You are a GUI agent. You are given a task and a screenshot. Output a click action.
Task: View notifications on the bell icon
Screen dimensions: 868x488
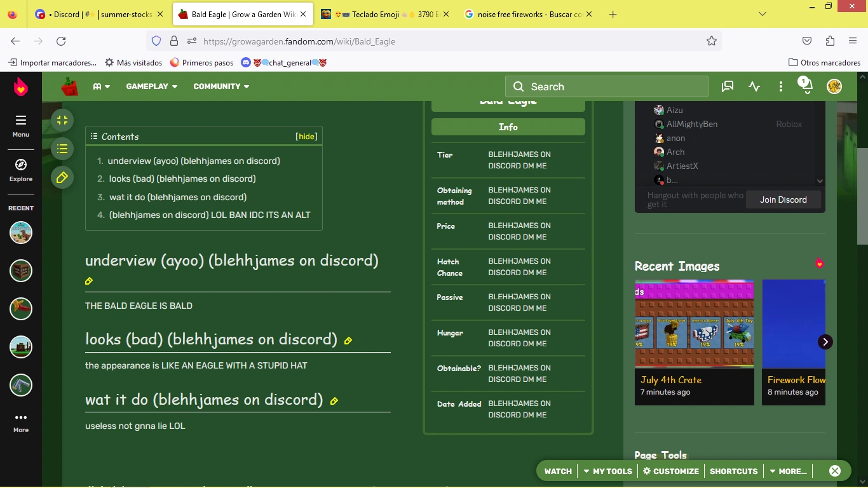point(805,86)
